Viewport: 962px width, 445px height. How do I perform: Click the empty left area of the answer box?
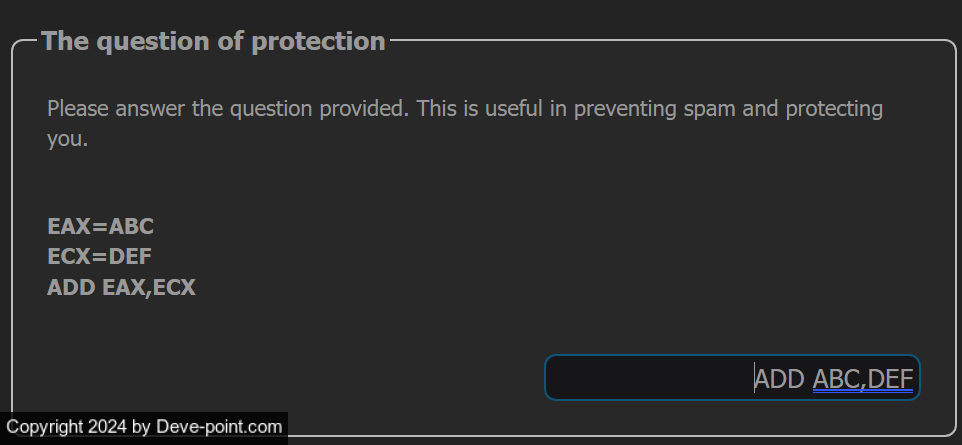coord(640,378)
